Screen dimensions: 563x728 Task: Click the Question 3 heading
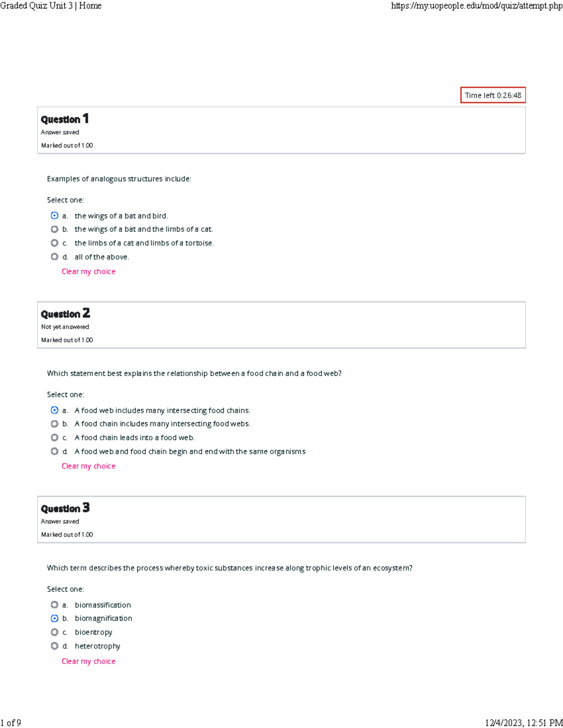coord(65,508)
